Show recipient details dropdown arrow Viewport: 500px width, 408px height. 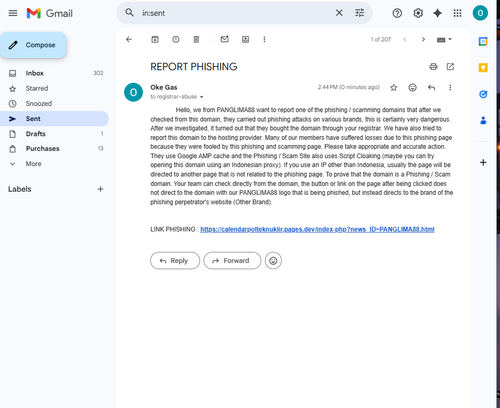click(x=201, y=97)
